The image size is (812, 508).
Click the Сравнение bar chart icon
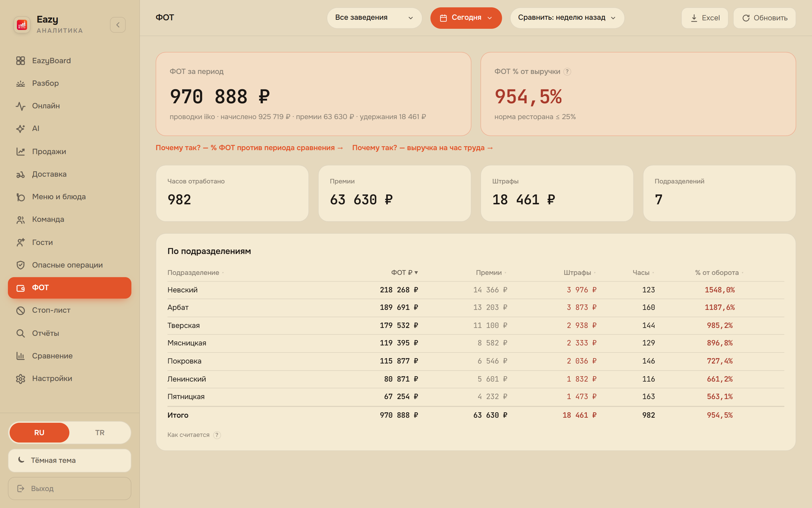tap(21, 356)
